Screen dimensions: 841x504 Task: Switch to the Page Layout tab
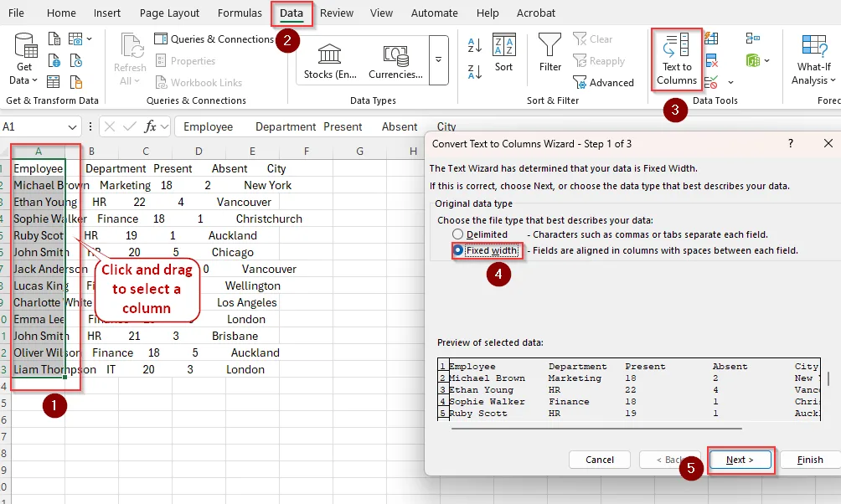coord(169,13)
